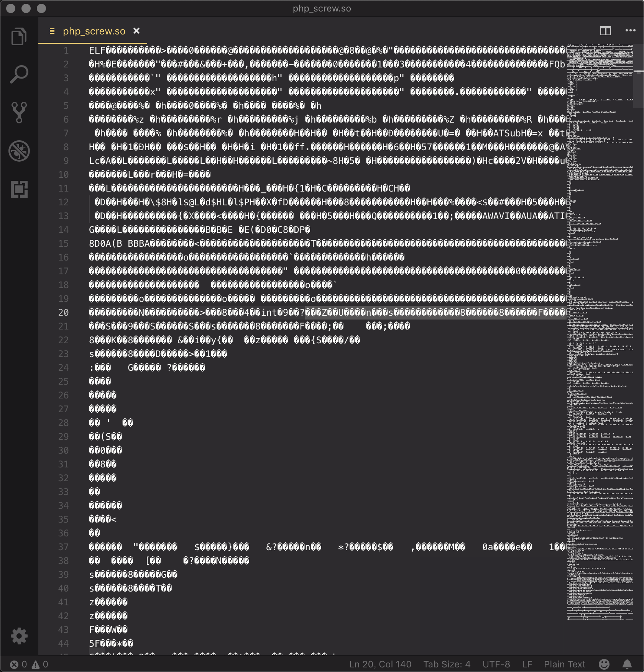Open the Source Control view
644x672 pixels.
point(19,111)
